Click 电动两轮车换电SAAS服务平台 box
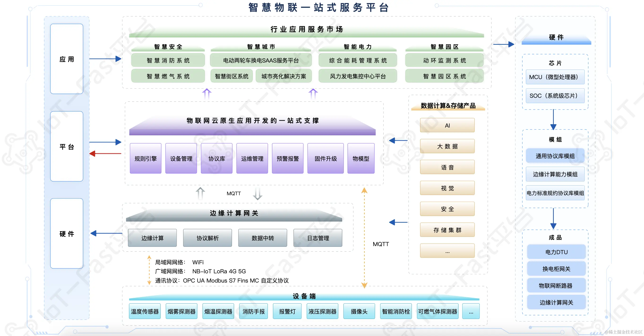 (261, 60)
